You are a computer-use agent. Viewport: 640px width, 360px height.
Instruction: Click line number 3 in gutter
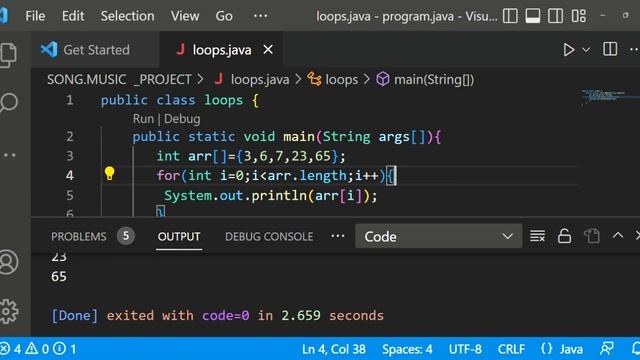pyautogui.click(x=70, y=156)
